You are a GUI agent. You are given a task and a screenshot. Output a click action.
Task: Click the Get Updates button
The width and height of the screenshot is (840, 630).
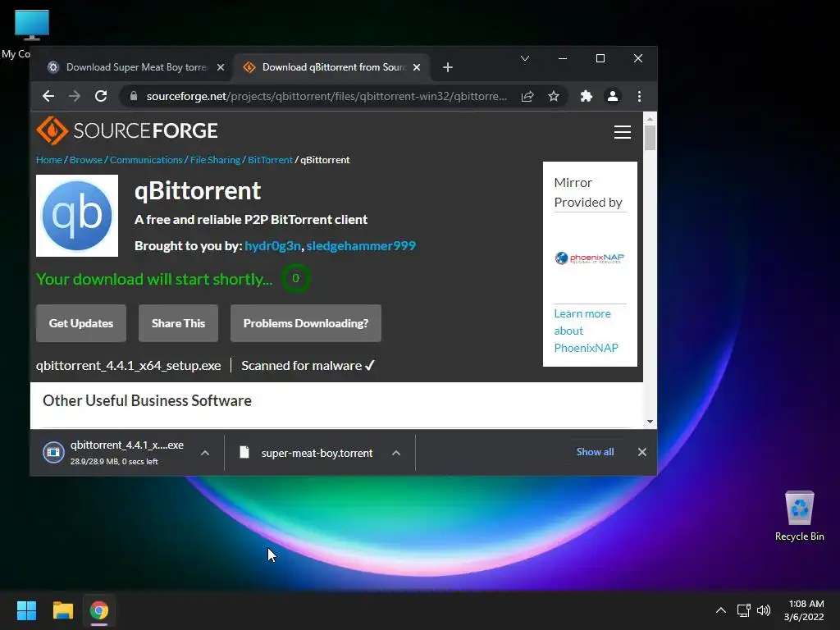(x=81, y=323)
